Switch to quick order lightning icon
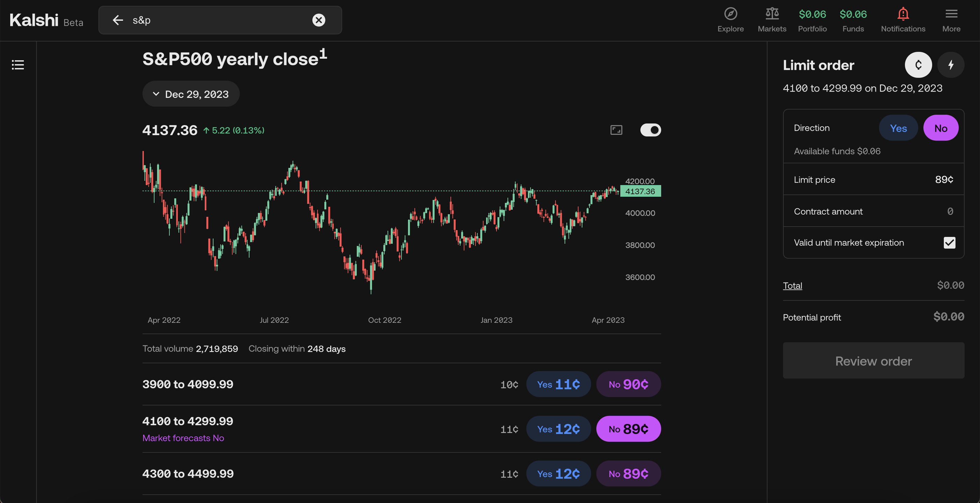Screen dimensions: 980x503 point(950,65)
